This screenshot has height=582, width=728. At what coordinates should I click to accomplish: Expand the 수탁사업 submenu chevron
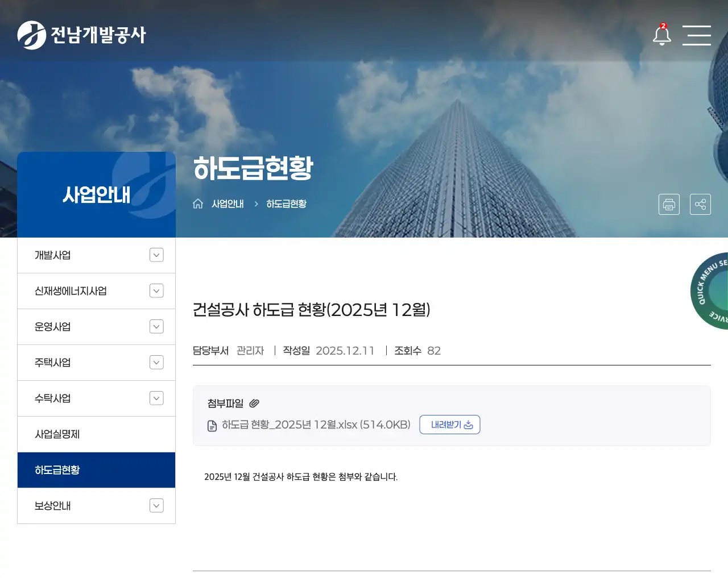point(156,398)
